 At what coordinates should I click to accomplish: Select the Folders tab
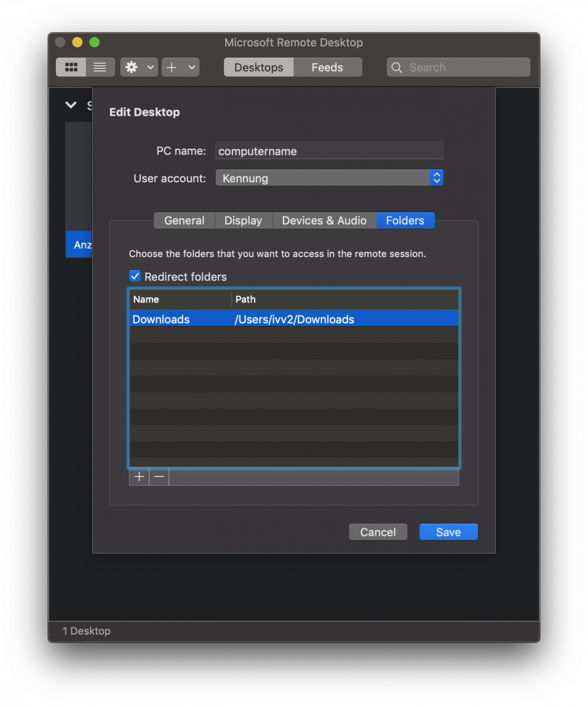click(405, 221)
